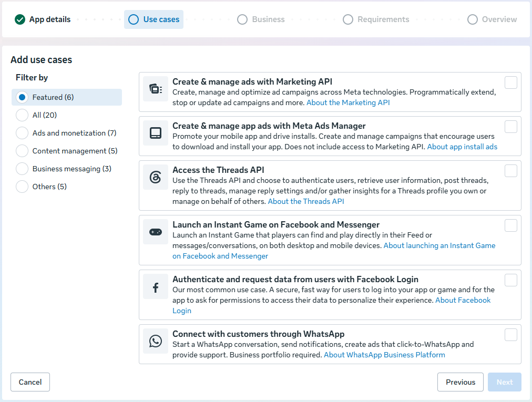Image resolution: width=532 pixels, height=402 pixels.
Task: Click the Create & manage ads with Marketing API title
Action: 252,82
